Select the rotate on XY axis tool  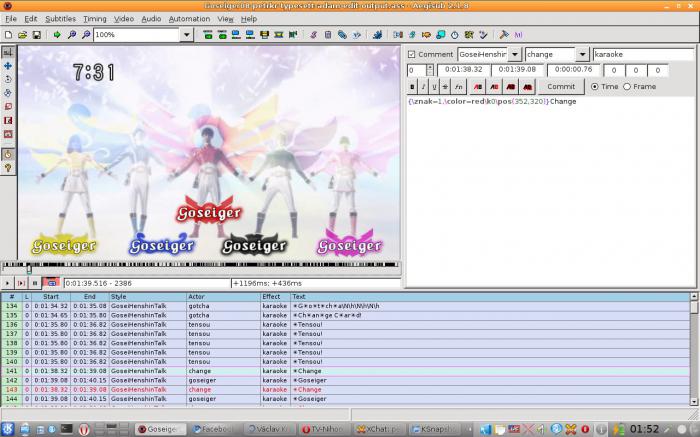[8, 93]
